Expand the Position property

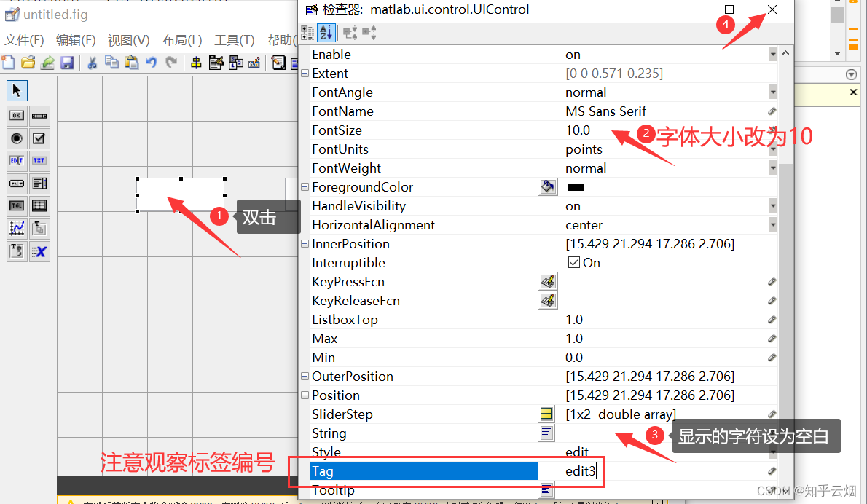tap(305, 395)
